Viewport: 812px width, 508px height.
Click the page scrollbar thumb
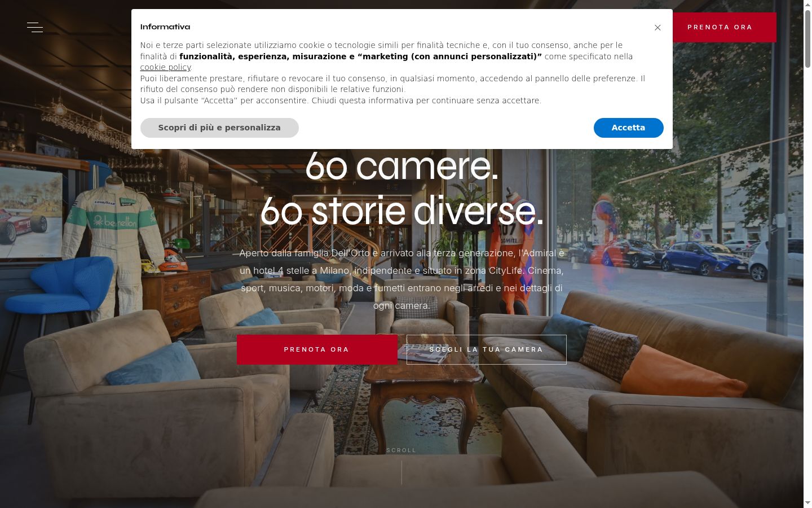pyautogui.click(x=807, y=40)
